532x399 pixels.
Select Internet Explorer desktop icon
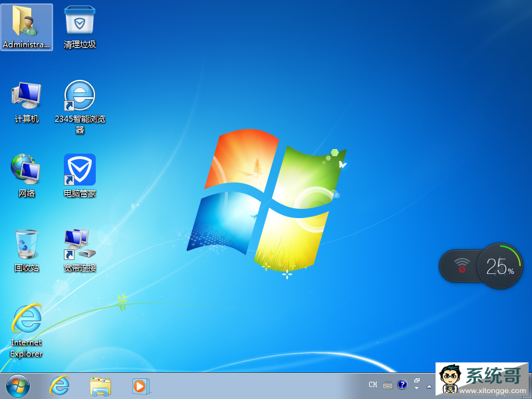pos(27,331)
